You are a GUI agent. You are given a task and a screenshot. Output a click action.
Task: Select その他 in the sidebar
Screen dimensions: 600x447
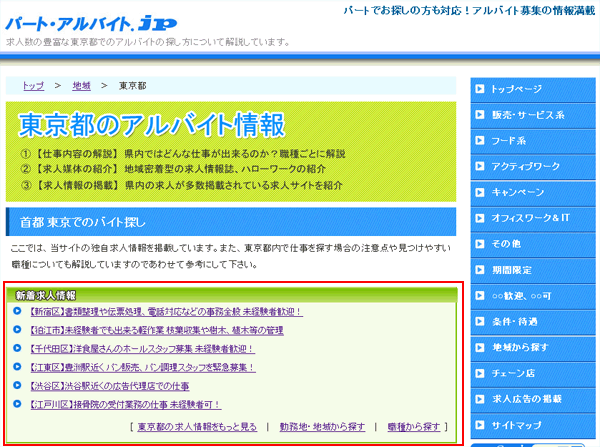tap(533, 245)
